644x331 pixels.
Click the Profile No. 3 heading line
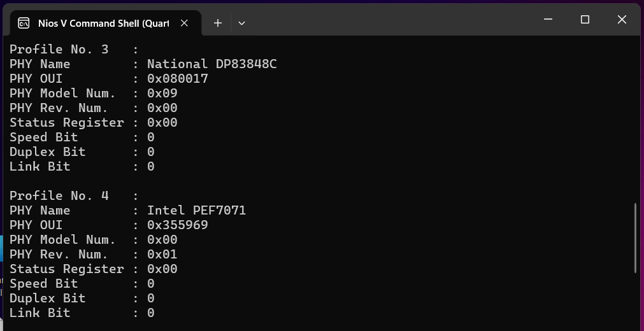point(59,49)
